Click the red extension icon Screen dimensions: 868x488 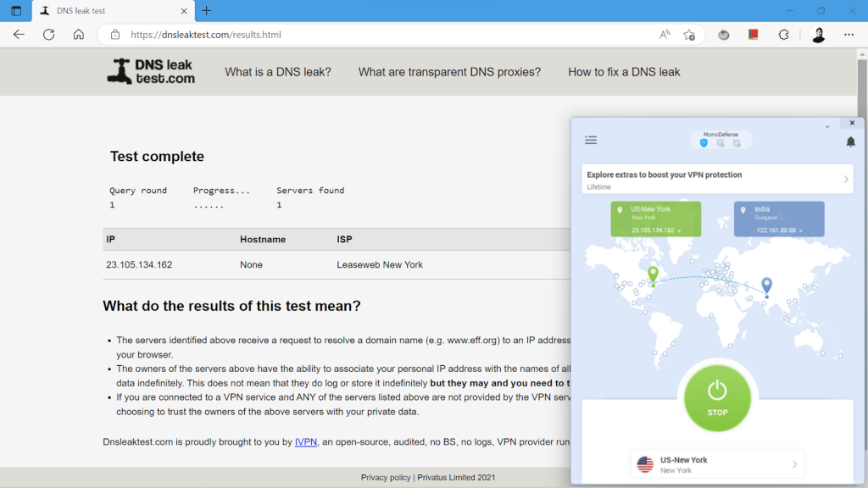[754, 34]
